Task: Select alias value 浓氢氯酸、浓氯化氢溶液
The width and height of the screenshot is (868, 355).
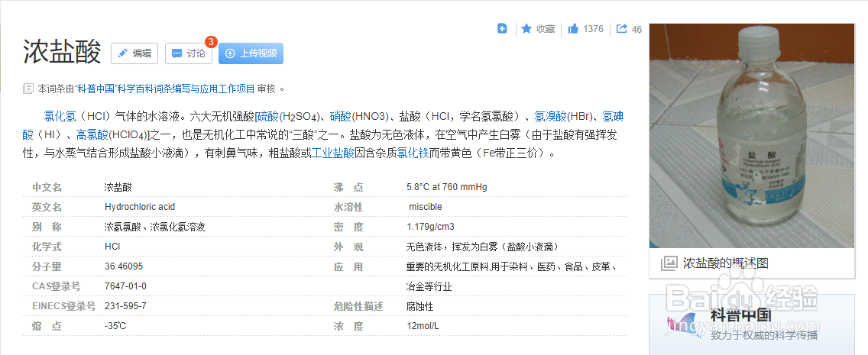Action: (155, 227)
